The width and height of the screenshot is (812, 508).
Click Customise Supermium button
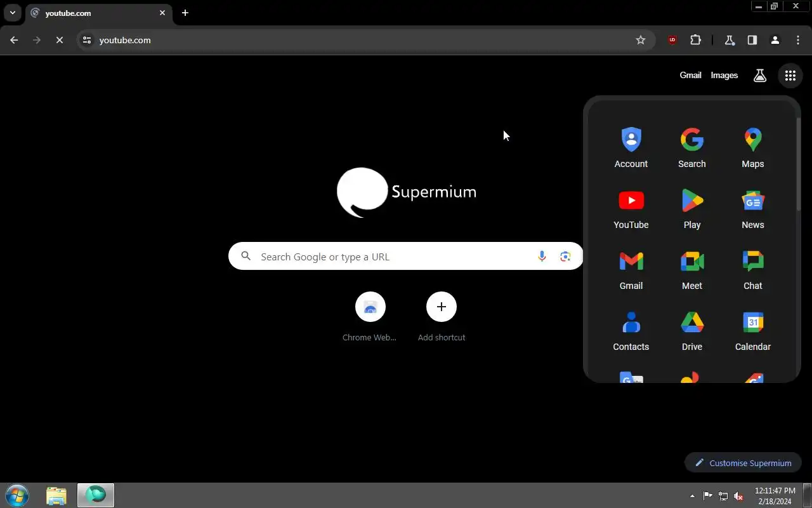(x=743, y=463)
